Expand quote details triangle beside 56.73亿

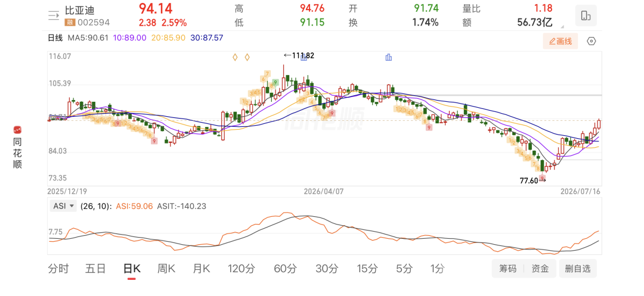pos(562,27)
